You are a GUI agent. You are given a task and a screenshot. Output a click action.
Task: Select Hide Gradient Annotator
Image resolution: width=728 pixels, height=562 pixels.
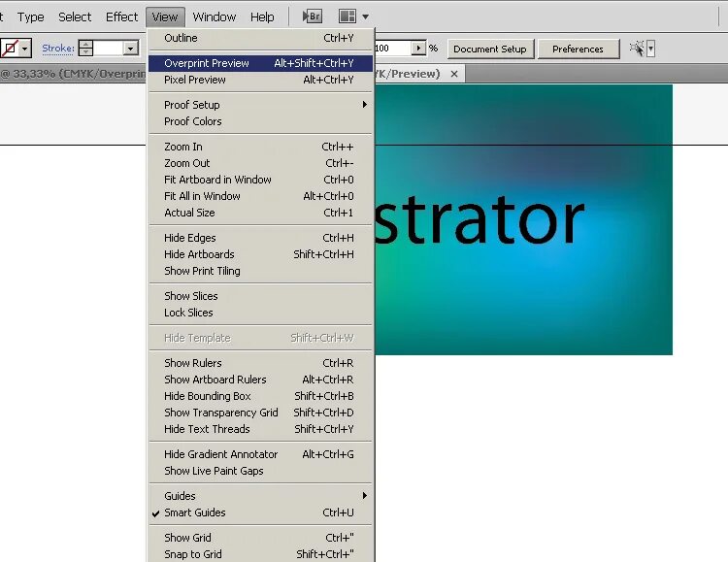pos(260,454)
